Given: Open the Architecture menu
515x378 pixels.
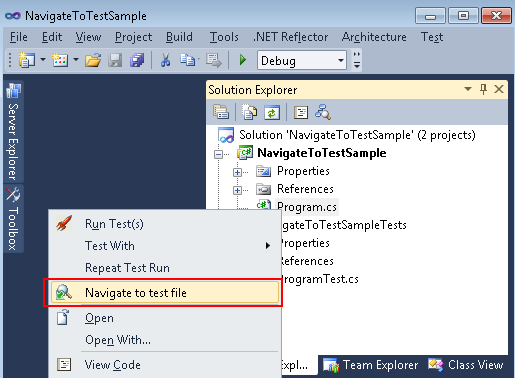Looking at the screenshot, I should tap(374, 37).
